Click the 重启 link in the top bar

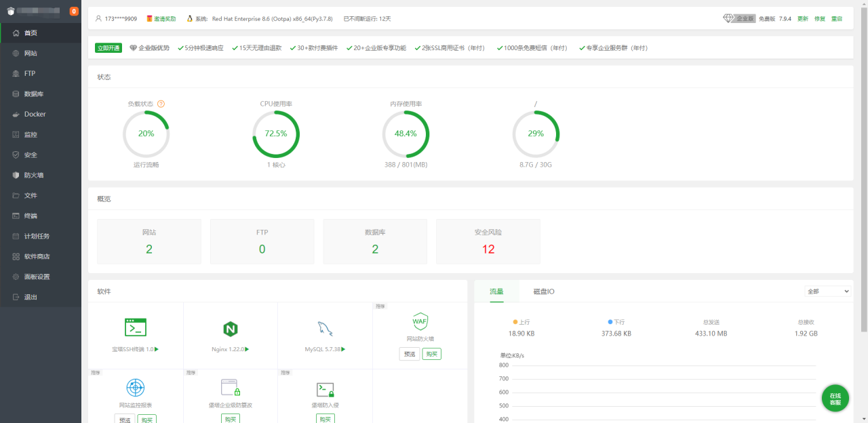click(837, 19)
